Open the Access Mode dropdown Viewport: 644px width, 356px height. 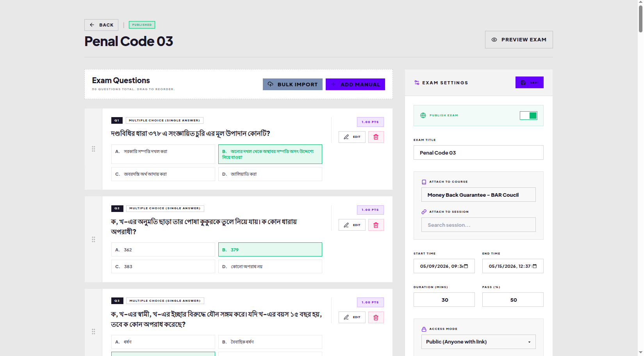(x=478, y=342)
